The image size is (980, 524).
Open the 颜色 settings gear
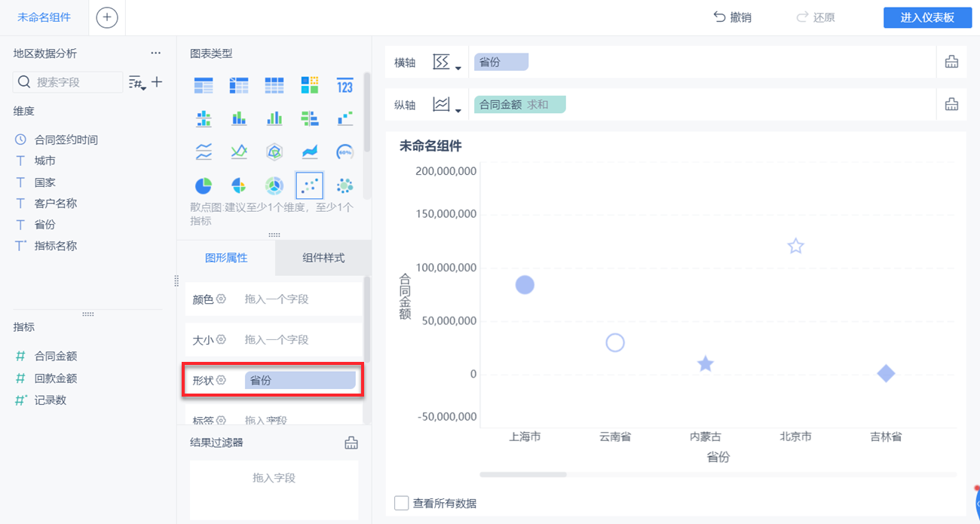coord(221,299)
